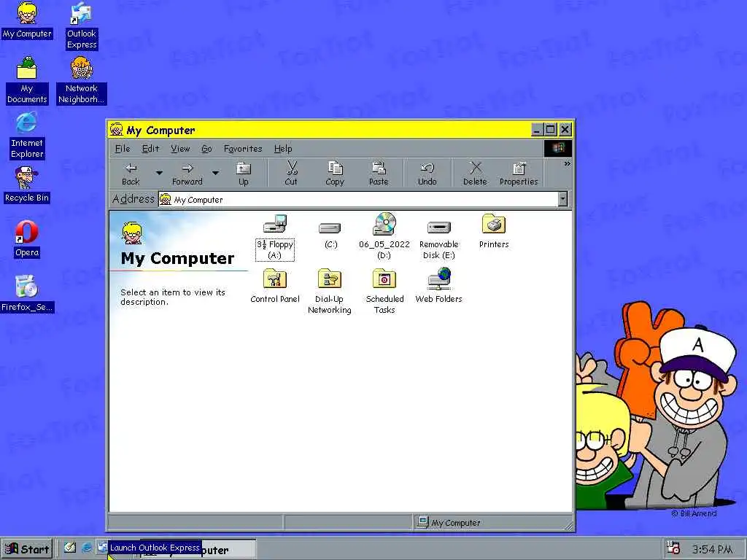Select Network Neighborhood desktop icon

pyautogui.click(x=82, y=80)
